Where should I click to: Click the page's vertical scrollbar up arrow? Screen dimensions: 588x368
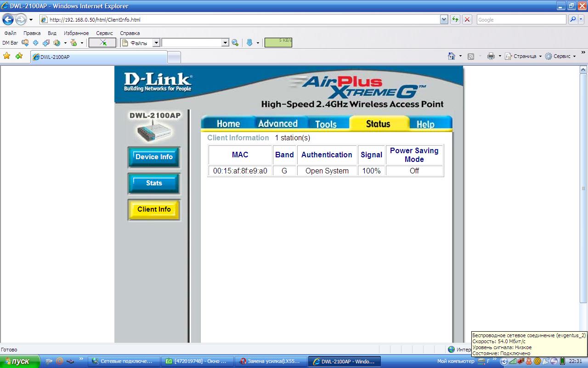(x=583, y=70)
